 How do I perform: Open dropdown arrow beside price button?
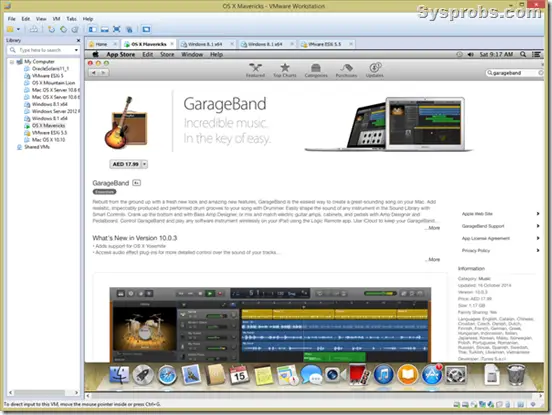tap(144, 164)
